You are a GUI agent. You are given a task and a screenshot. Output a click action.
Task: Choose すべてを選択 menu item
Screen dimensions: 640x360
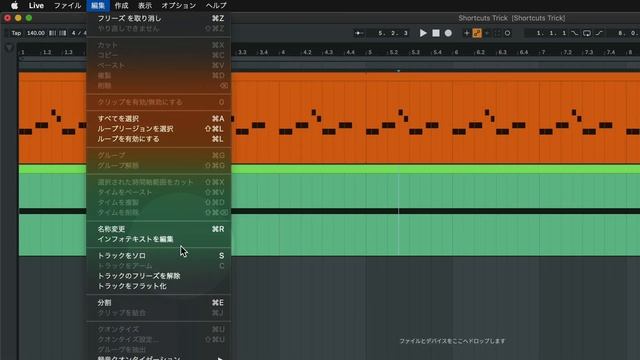click(159, 119)
